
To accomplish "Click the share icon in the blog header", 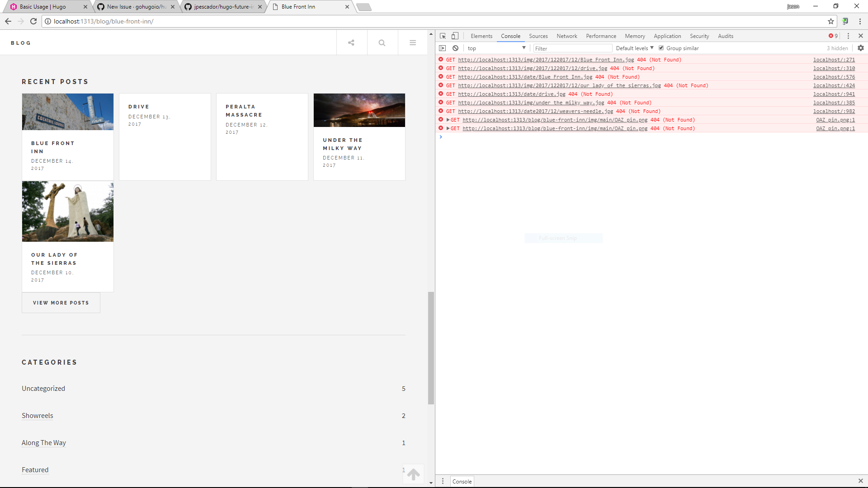I will coord(351,42).
